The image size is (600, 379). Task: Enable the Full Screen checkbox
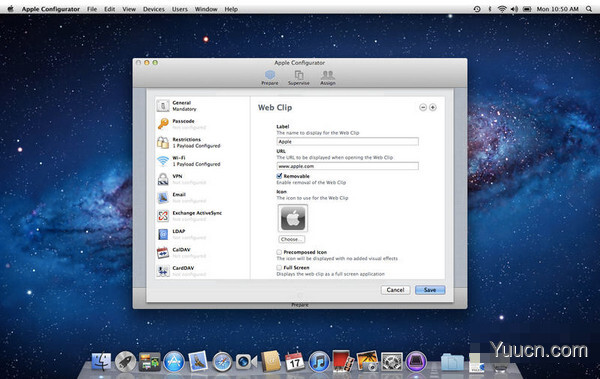pos(279,267)
